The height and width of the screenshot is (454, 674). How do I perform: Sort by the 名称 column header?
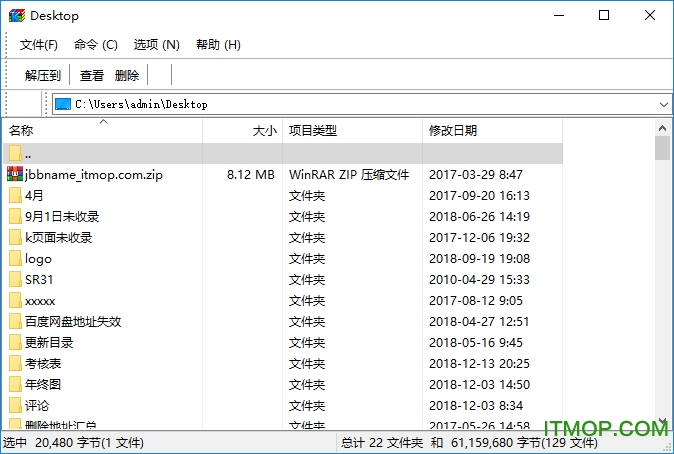pos(102,130)
